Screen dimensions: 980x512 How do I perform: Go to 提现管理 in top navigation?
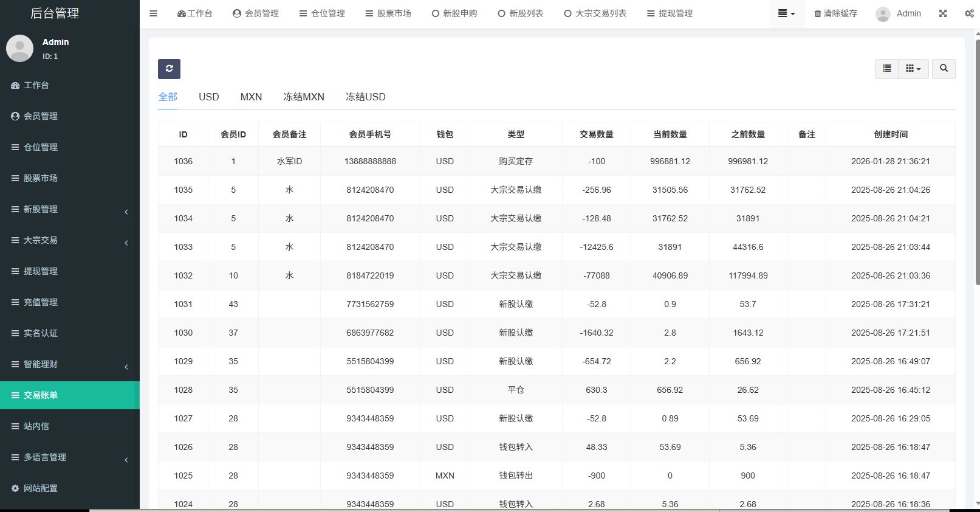(x=670, y=13)
